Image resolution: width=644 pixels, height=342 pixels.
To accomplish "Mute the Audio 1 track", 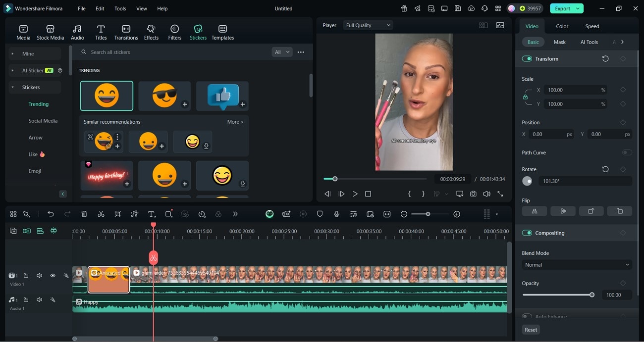I will point(39,300).
